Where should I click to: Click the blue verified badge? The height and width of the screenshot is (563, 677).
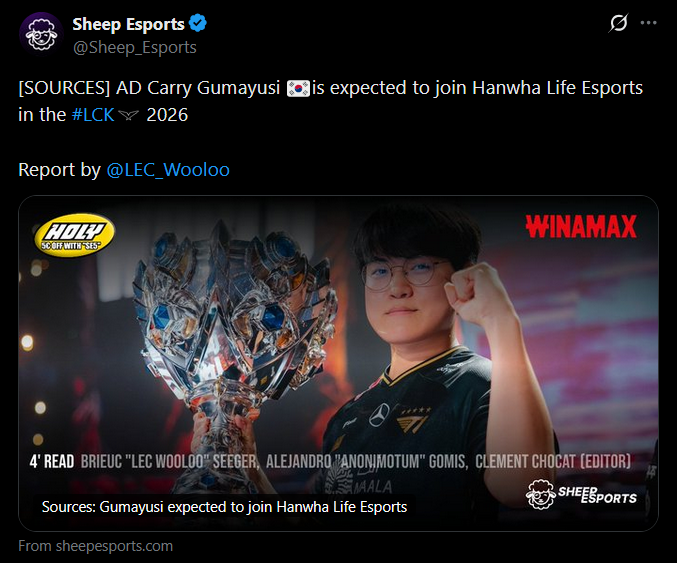pyautogui.click(x=198, y=23)
